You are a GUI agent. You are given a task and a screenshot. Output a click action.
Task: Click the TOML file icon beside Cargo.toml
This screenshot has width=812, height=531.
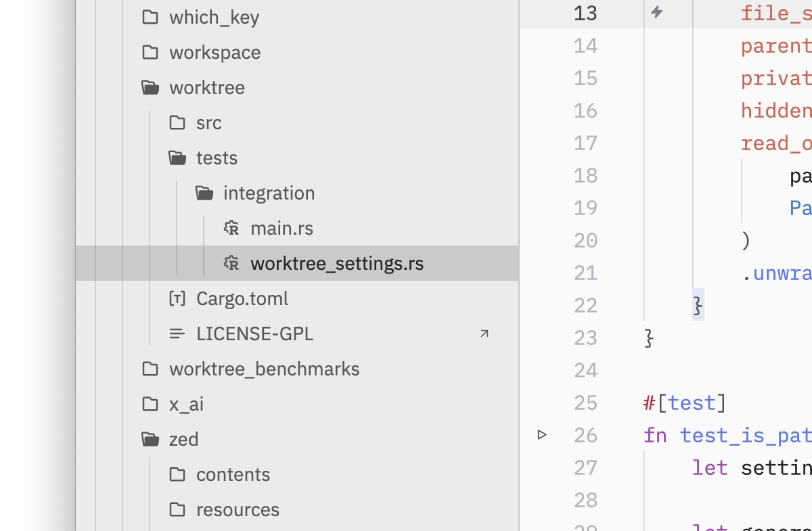(177, 298)
